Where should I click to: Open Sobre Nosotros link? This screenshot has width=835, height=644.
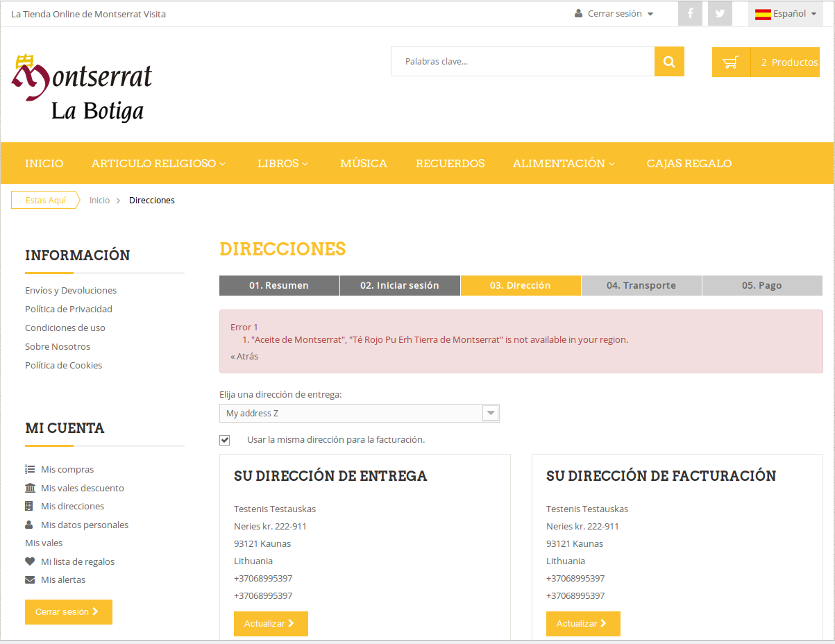58,346
